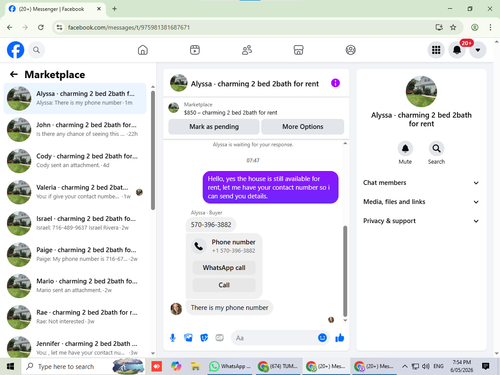Select the Messenger | Facebook browser tab
Screen dimensions: 500x375
pos(55,9)
